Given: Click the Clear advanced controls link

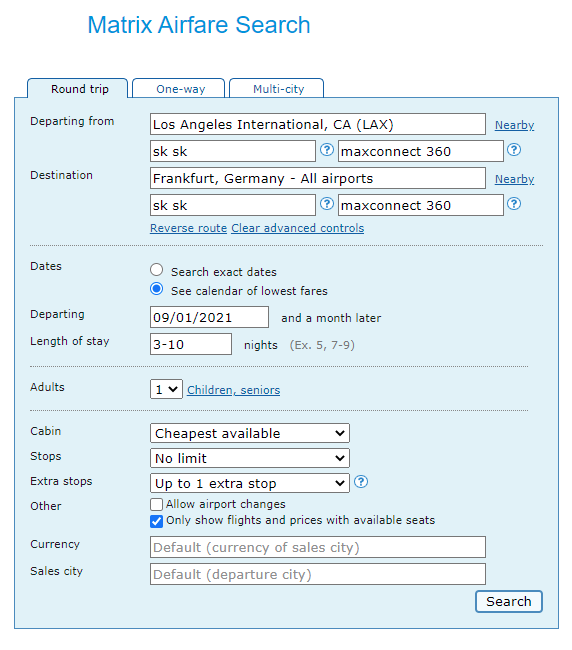Looking at the screenshot, I should (298, 228).
